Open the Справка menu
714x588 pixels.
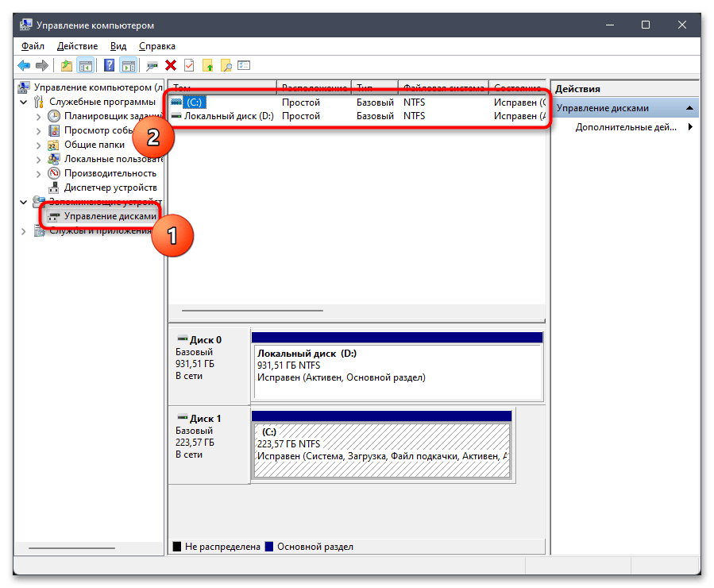[x=156, y=46]
